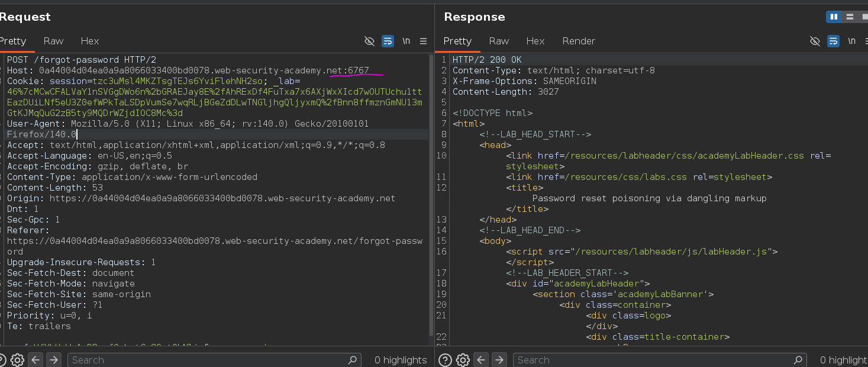The width and height of the screenshot is (868, 367).
Task: Open the Request Hex tab
Action: tap(90, 41)
